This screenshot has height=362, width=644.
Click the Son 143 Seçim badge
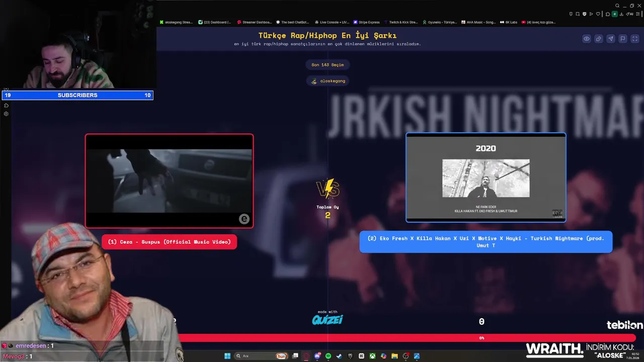coord(328,65)
